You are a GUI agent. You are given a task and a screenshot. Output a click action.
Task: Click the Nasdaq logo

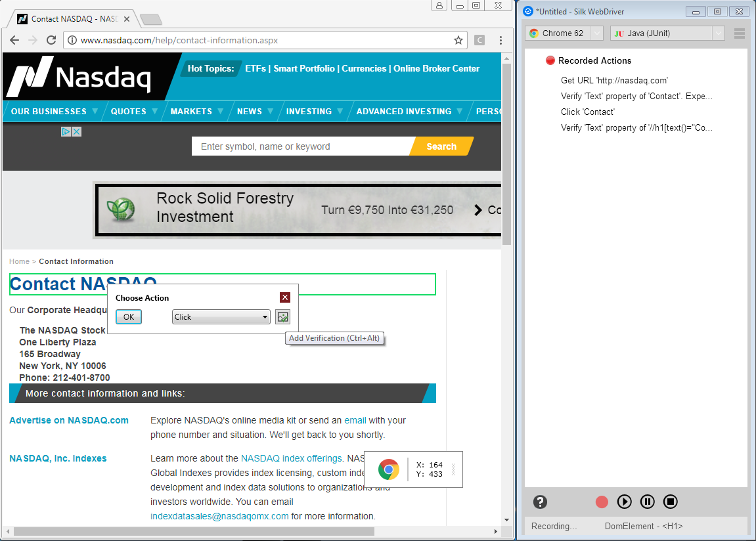79,76
